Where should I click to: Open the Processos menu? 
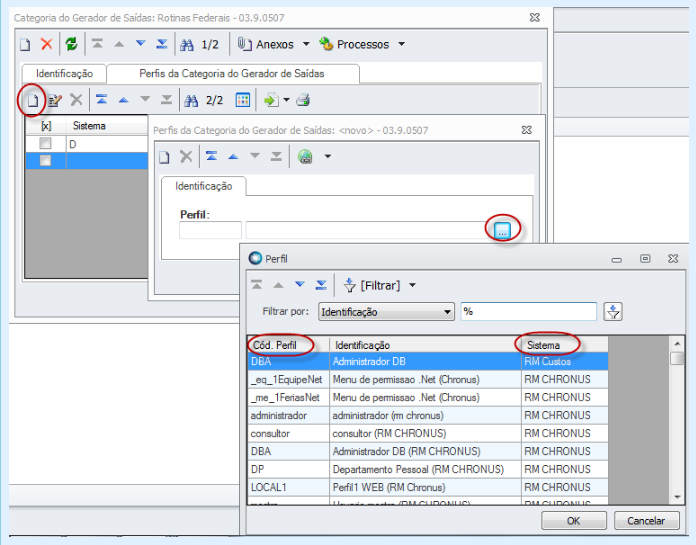click(x=354, y=44)
